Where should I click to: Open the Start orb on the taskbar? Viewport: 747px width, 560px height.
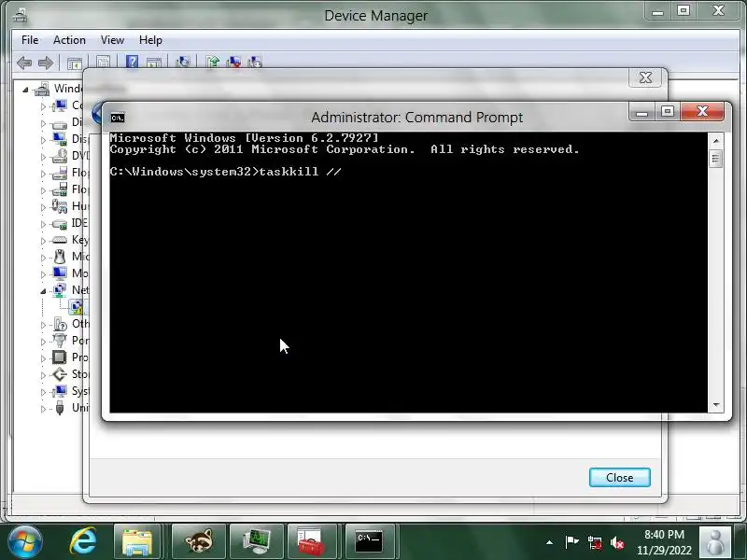24,541
